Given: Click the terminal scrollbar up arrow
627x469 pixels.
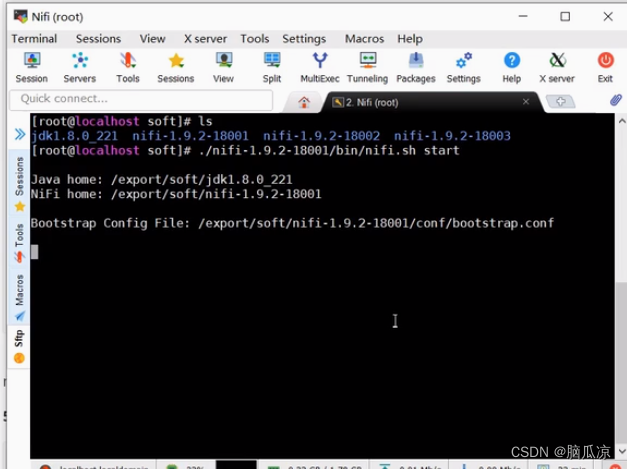Looking at the screenshot, I should tap(622, 120).
